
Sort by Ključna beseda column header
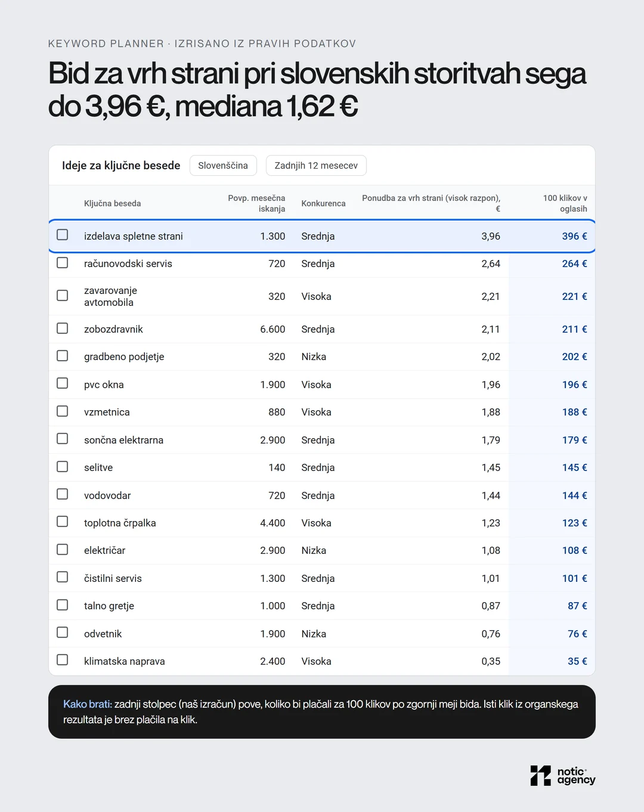pyautogui.click(x=112, y=203)
